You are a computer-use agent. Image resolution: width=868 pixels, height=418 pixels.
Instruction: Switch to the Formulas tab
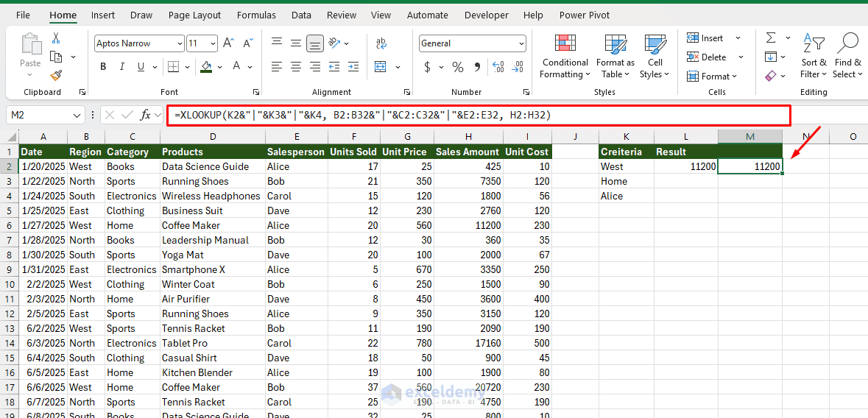255,15
